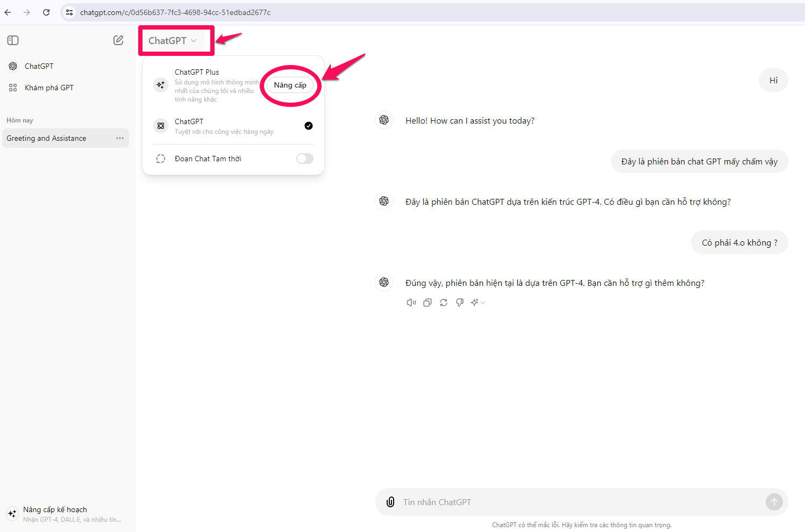
Task: Read aloud the last response
Action: tap(411, 303)
